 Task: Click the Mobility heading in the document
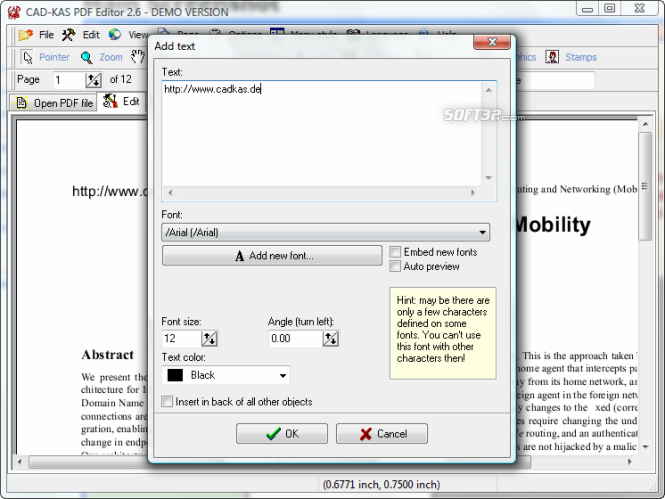point(553,225)
